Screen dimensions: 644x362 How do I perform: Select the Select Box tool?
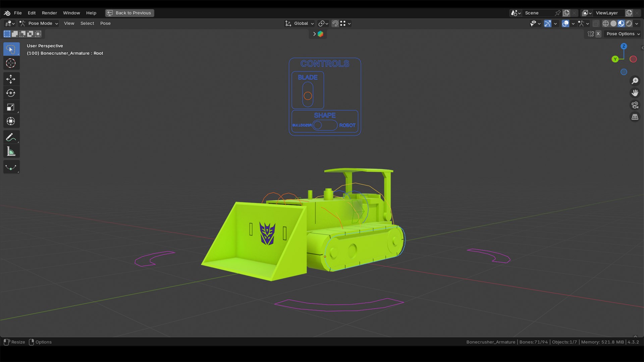pos(11,49)
